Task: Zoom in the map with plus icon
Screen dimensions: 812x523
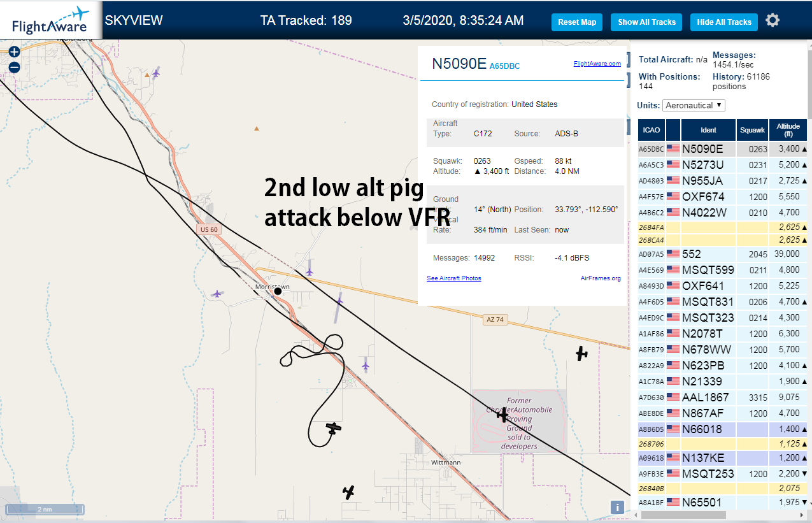Action: point(14,52)
